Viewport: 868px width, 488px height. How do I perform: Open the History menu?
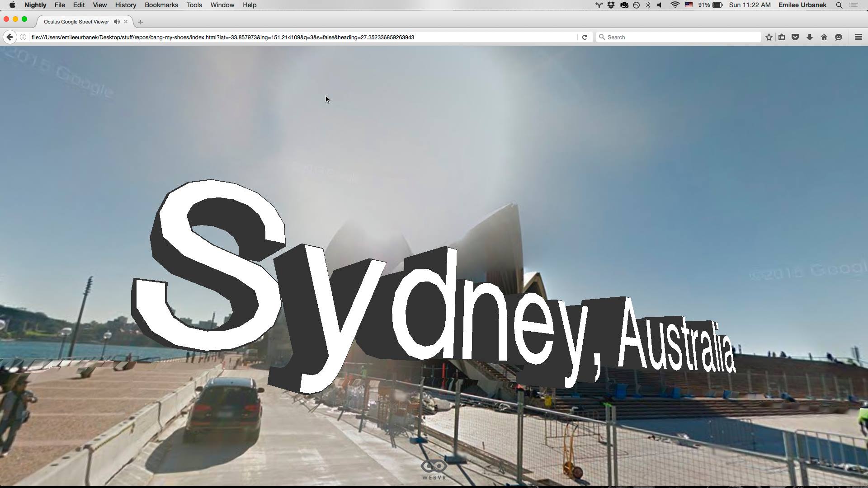(x=125, y=5)
